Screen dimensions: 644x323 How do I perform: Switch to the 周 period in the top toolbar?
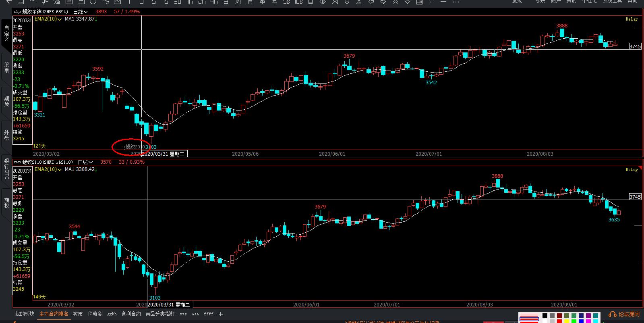pyautogui.click(x=238, y=2)
